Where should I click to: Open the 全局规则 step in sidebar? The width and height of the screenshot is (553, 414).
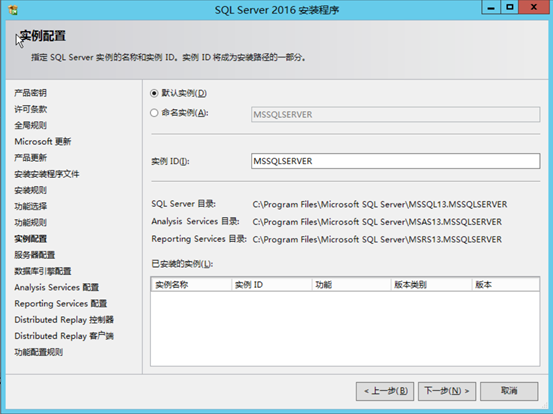30,125
